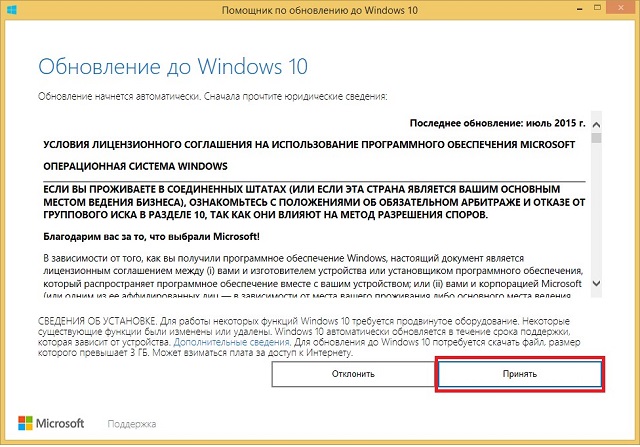Click the line ОПЕРАЦИОННАЯ СИСТЕМА WINDOWS

click(x=136, y=166)
